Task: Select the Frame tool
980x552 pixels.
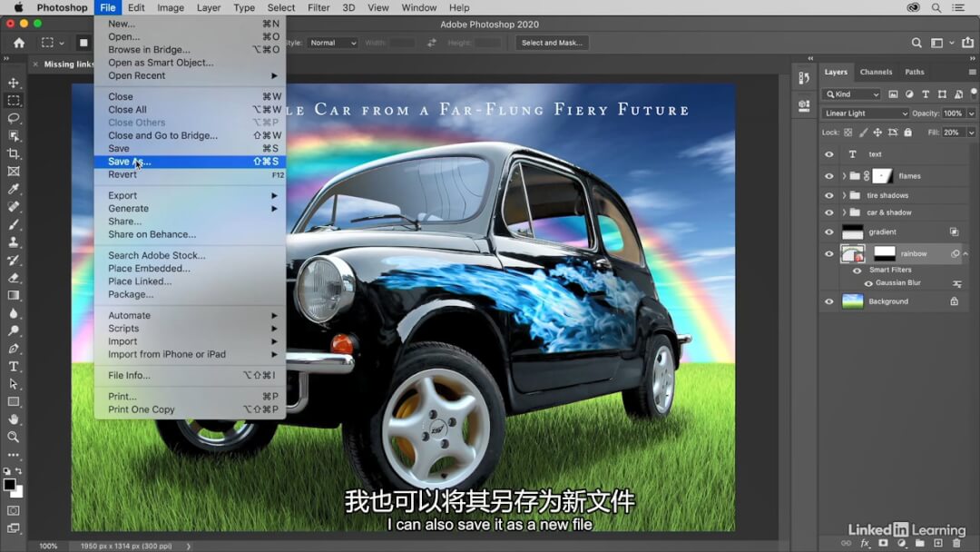Action: point(13,172)
